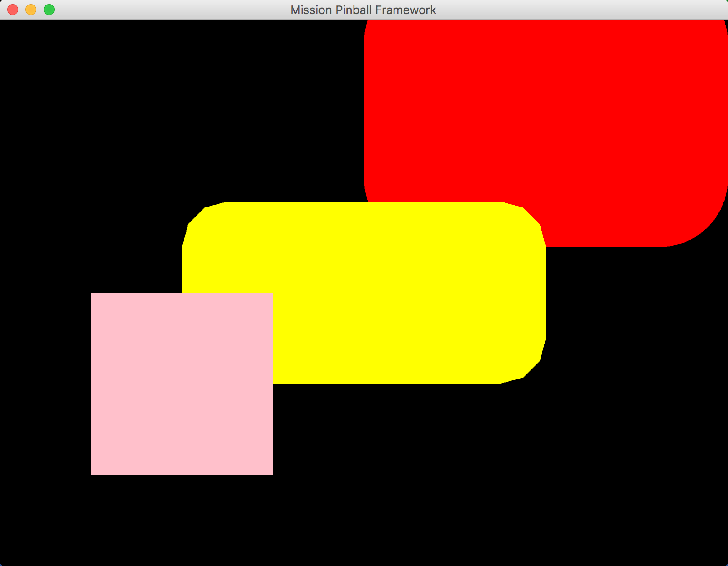Click the black background below the pink square
The width and height of the screenshot is (728, 566).
point(182,519)
